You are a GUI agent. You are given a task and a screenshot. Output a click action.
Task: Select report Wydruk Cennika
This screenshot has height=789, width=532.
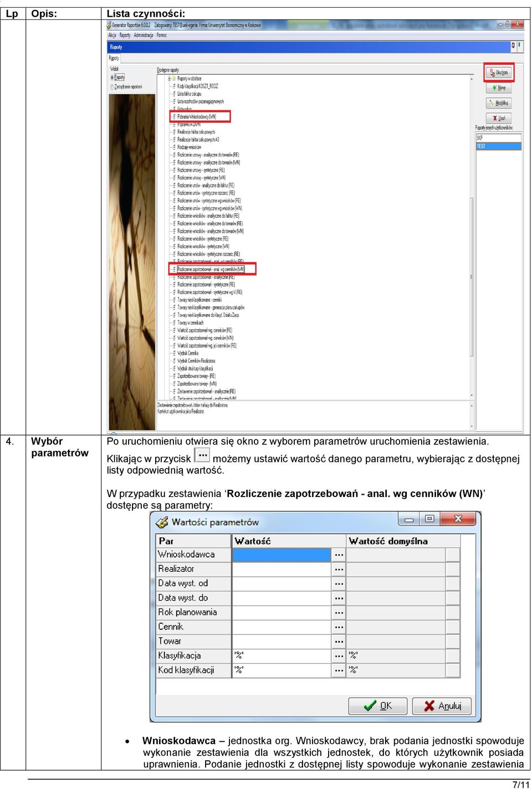tap(188, 353)
